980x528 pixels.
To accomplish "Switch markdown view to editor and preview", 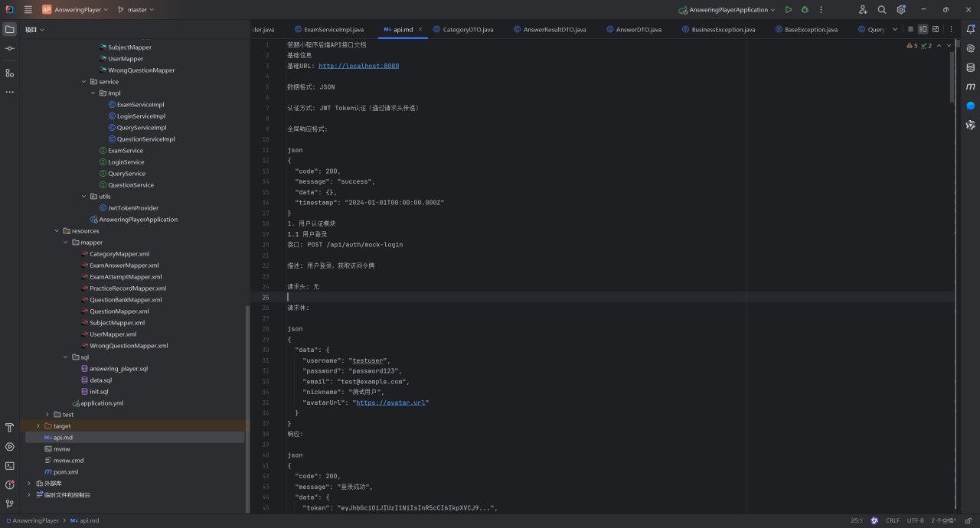I will coord(923,29).
